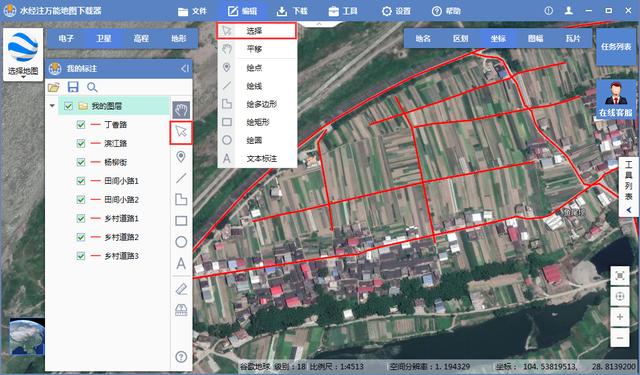Click the eraser tool in the side toolbar
The width and height of the screenshot is (640, 375).
181,289
